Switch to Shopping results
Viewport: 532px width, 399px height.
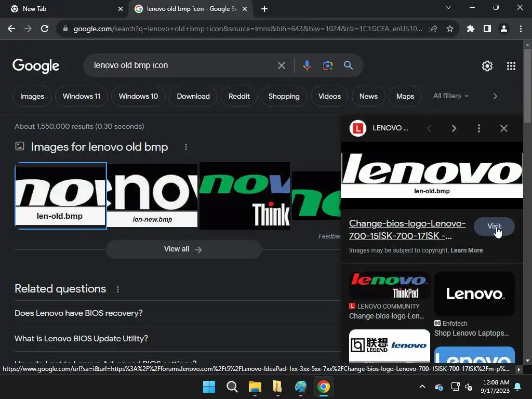[x=284, y=96]
